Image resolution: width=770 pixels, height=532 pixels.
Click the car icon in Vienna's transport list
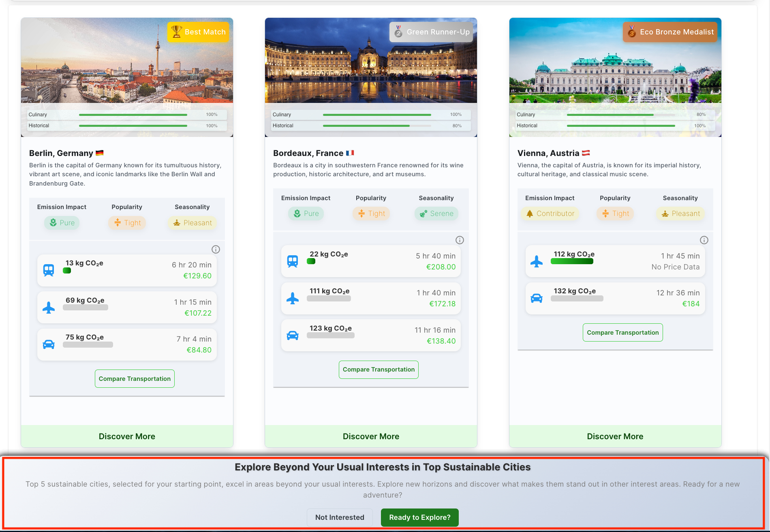coord(537,299)
